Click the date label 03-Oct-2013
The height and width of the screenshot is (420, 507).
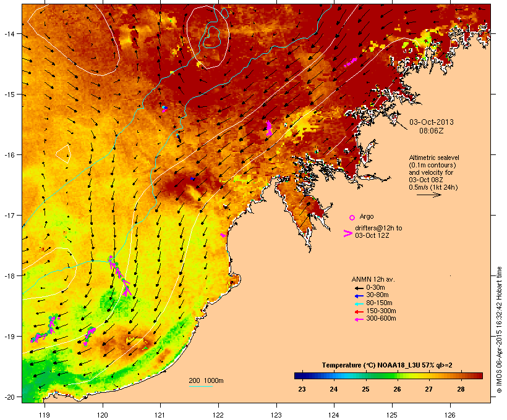pyautogui.click(x=432, y=122)
